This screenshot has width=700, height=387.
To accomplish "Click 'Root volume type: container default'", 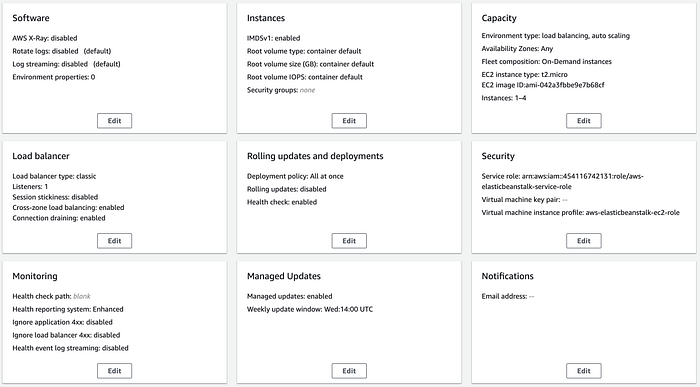I will pyautogui.click(x=304, y=51).
